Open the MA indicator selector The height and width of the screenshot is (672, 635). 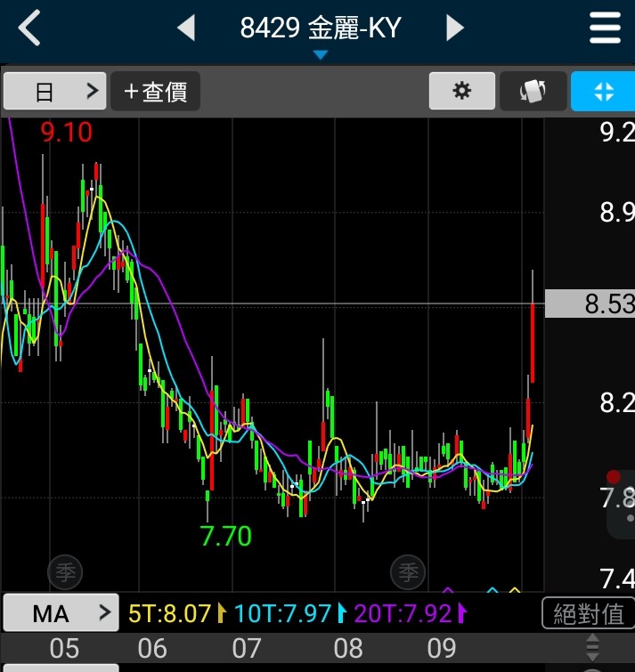(61, 612)
